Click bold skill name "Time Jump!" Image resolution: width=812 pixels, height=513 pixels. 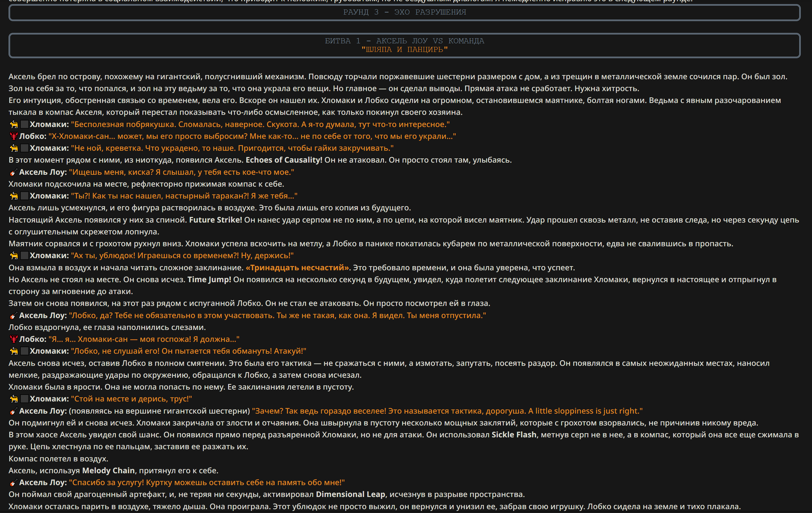point(209,279)
